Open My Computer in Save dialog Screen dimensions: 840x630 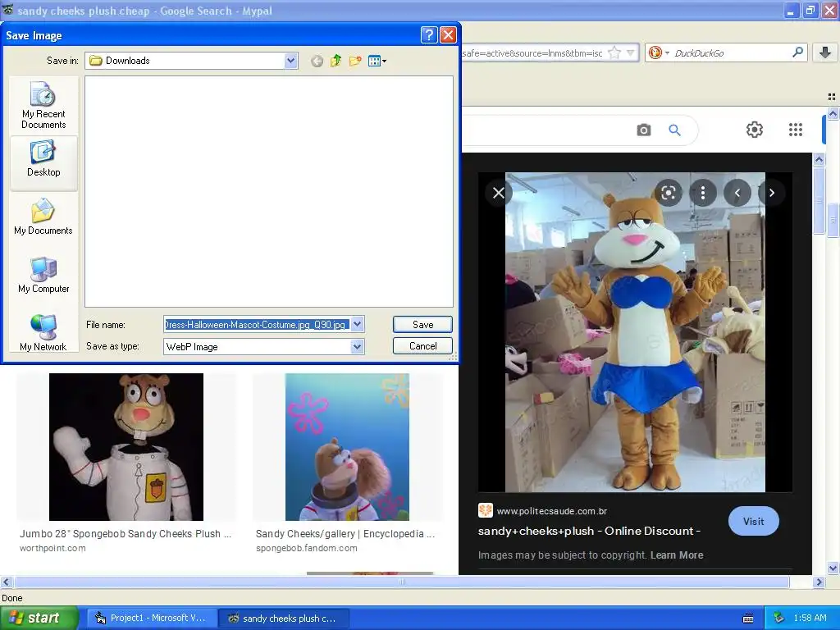(x=43, y=276)
